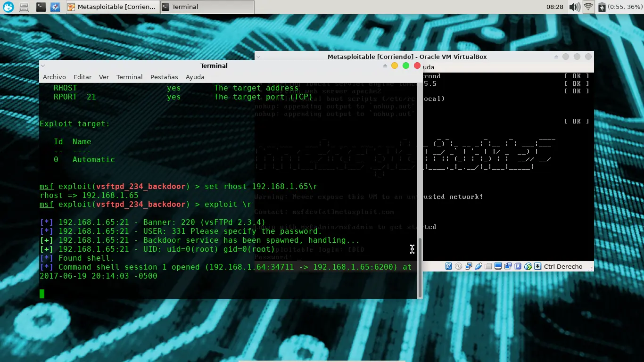Click VirtualBox Metasploitable title bar

(407, 57)
